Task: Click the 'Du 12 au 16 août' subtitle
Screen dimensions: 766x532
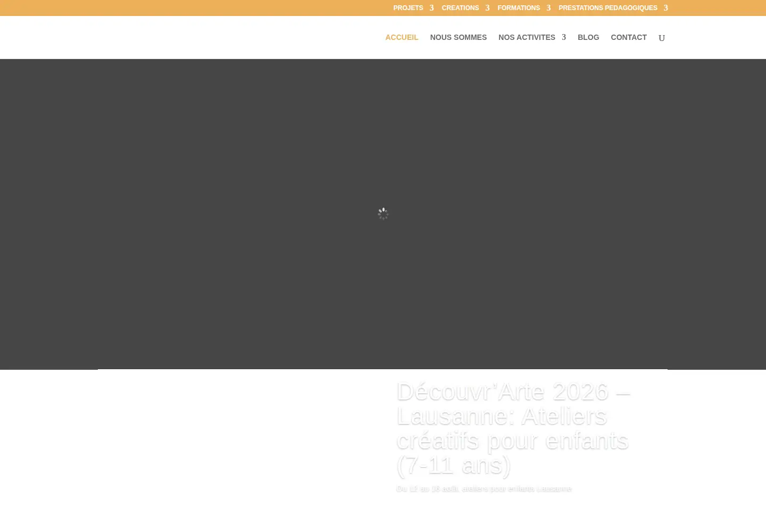Action: (484, 488)
